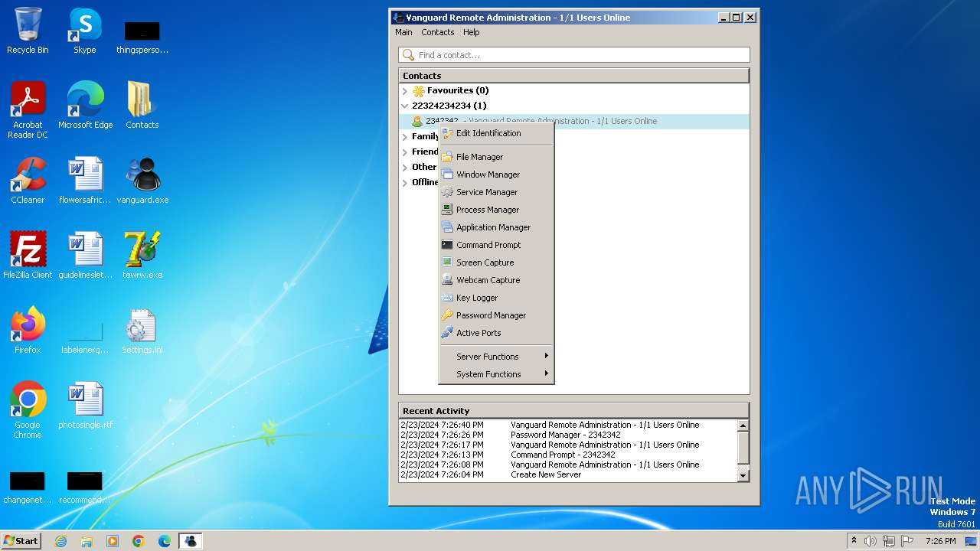This screenshot has width=980, height=551.
Task: Click the Process Manager icon
Action: pos(447,210)
